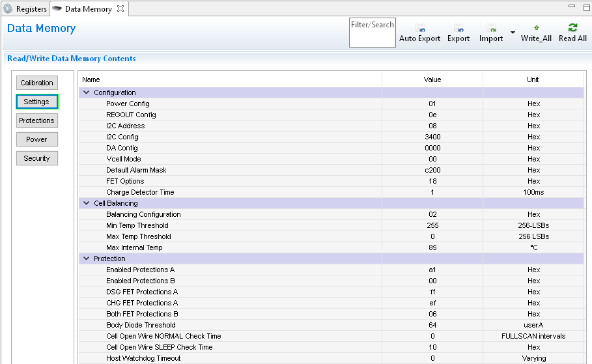592x364 pixels.
Task: Open the Calibration category
Action: tap(37, 83)
